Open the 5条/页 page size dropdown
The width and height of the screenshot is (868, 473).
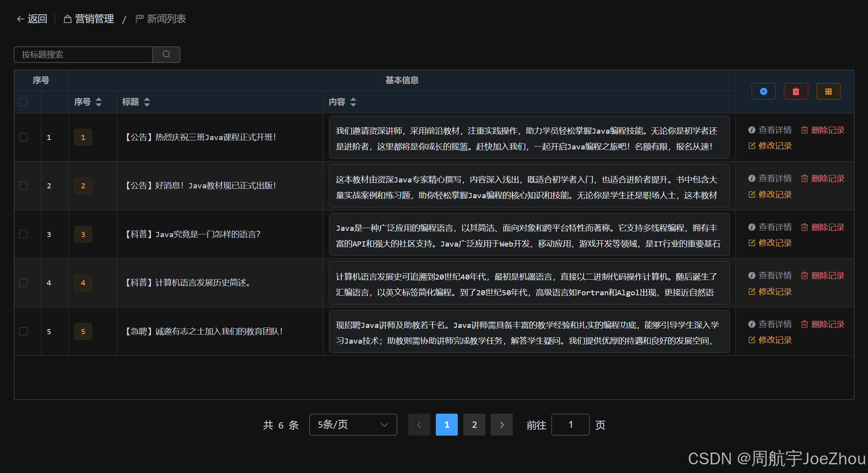click(353, 425)
